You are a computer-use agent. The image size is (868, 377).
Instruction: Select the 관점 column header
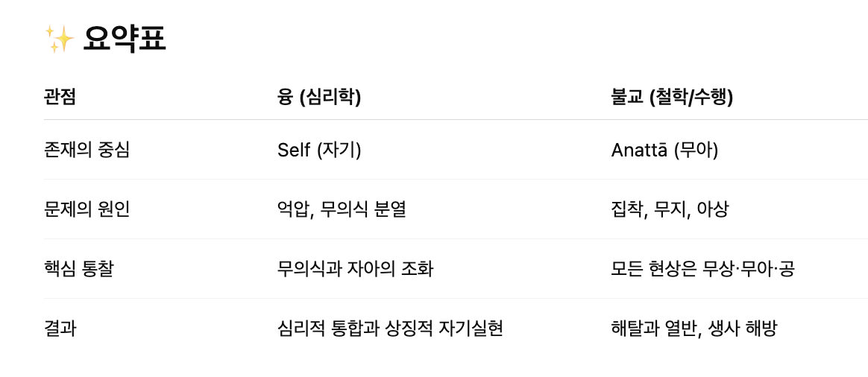(x=60, y=97)
